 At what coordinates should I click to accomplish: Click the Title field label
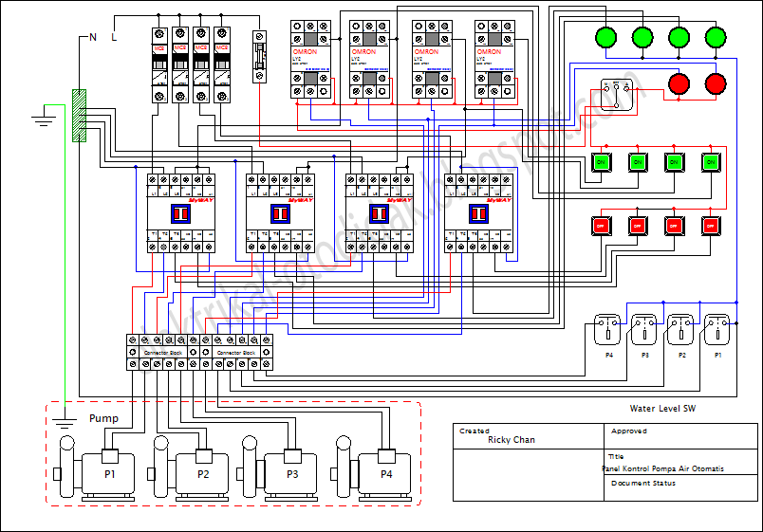tap(616, 457)
